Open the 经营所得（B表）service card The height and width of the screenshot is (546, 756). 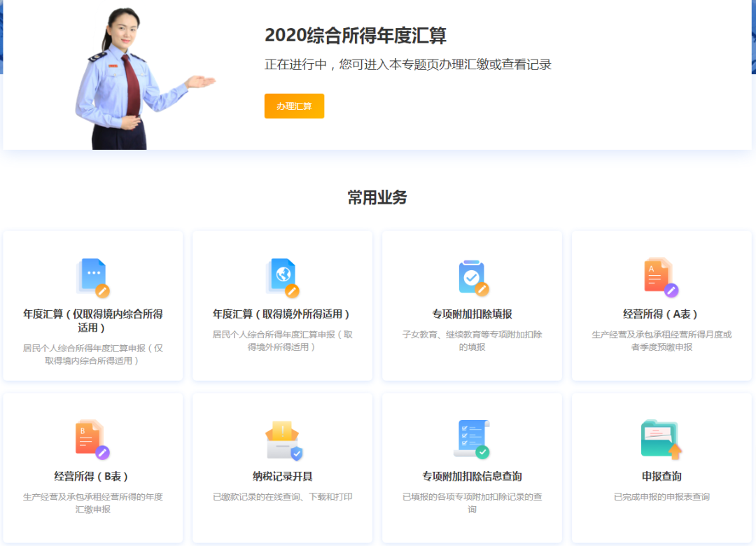[93, 468]
